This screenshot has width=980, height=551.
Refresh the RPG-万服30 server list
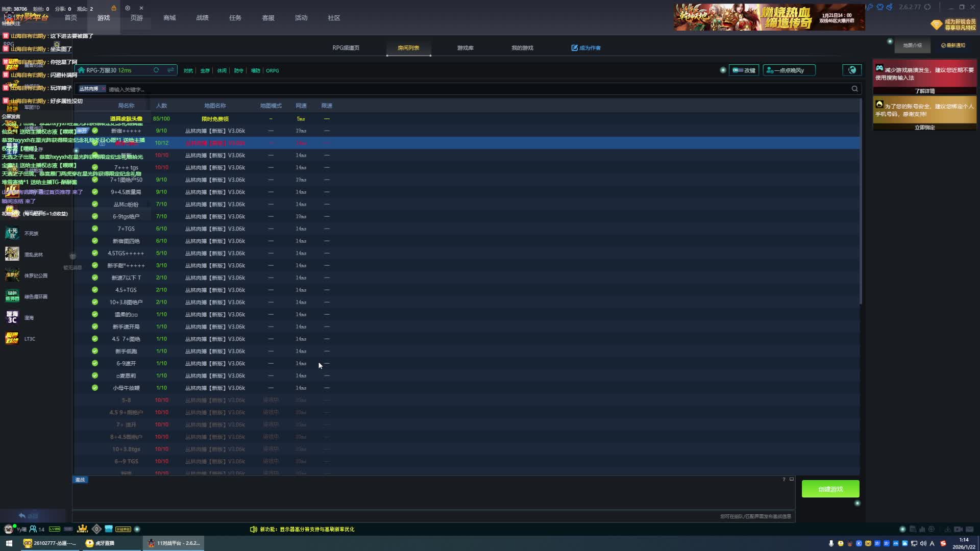[x=156, y=70]
